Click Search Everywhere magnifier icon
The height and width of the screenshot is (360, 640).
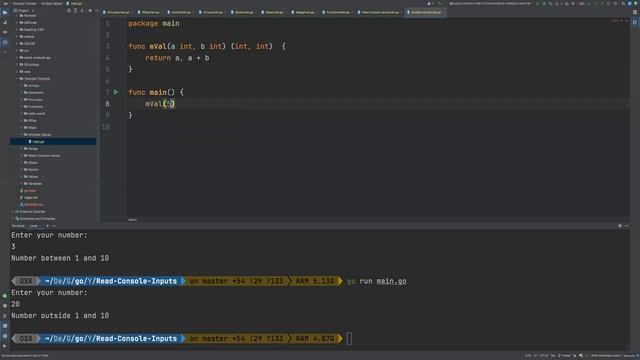[623, 3]
